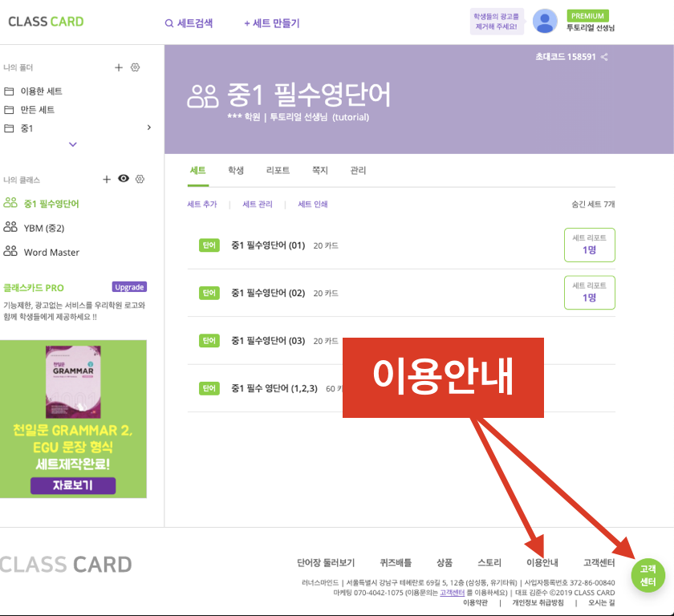Viewport: 674px width, 616px height.
Task: Click 자료보기 button on grammar ad
Action: click(x=73, y=485)
